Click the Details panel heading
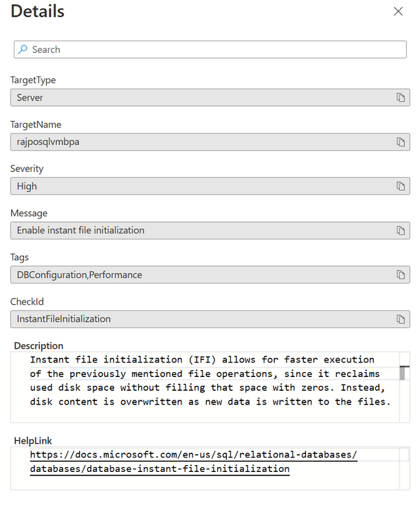The width and height of the screenshot is (420, 516). pyautogui.click(x=38, y=12)
